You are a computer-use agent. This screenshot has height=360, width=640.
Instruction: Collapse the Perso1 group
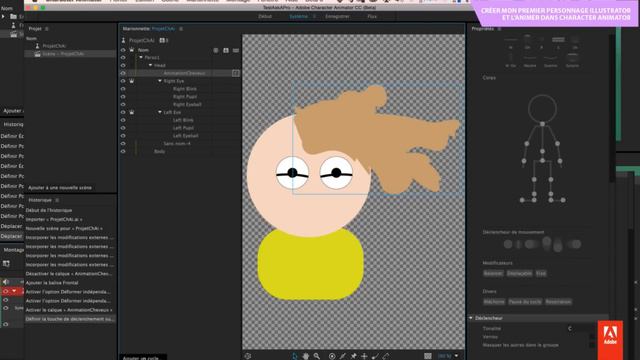(141, 58)
